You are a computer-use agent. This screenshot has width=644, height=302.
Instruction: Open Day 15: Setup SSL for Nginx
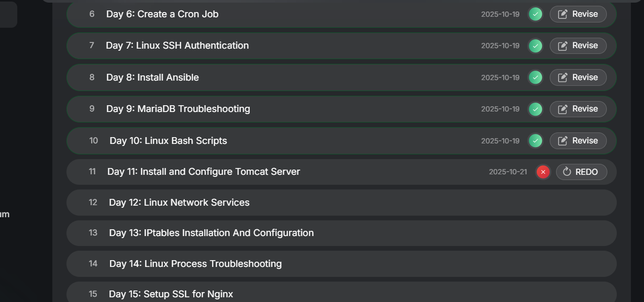tap(171, 294)
